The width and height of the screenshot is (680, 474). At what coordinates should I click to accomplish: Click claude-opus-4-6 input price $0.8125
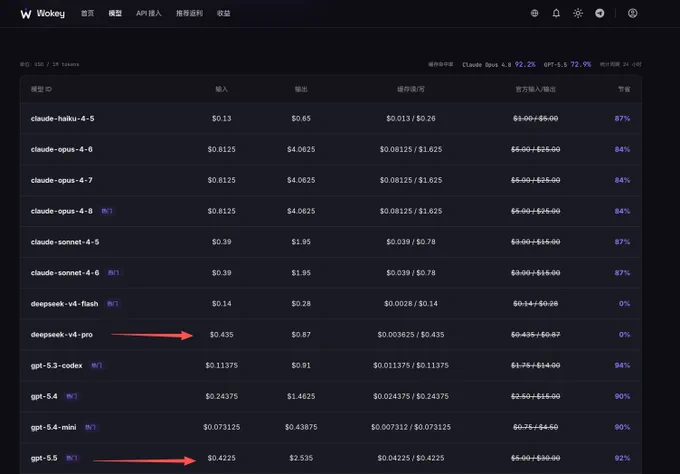222,149
